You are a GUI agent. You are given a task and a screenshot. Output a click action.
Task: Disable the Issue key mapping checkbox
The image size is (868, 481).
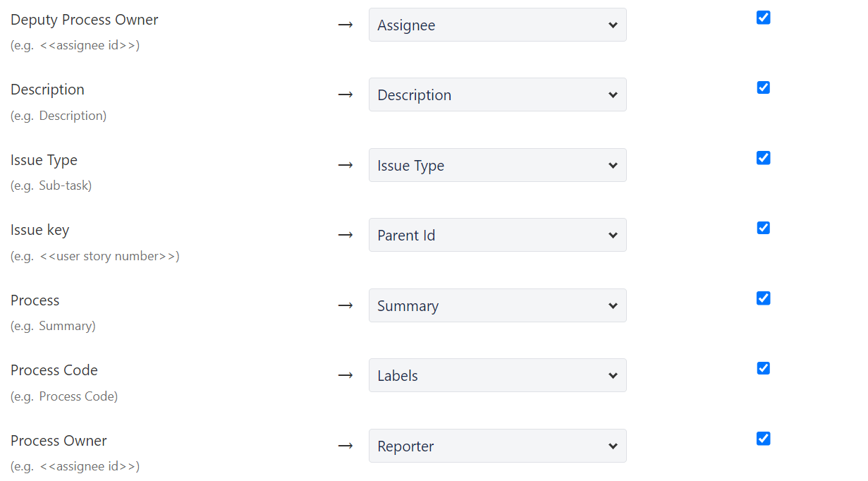click(763, 228)
